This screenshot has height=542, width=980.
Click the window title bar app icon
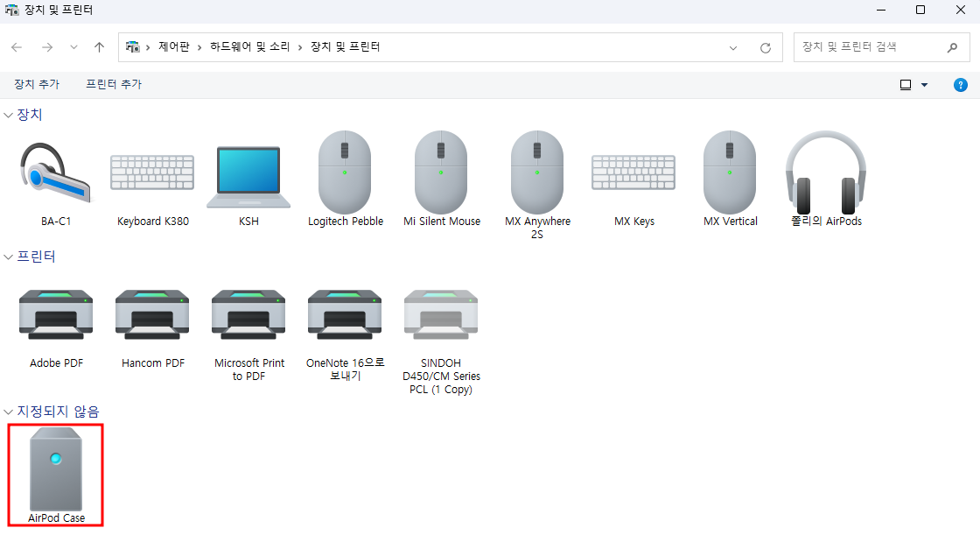point(12,10)
